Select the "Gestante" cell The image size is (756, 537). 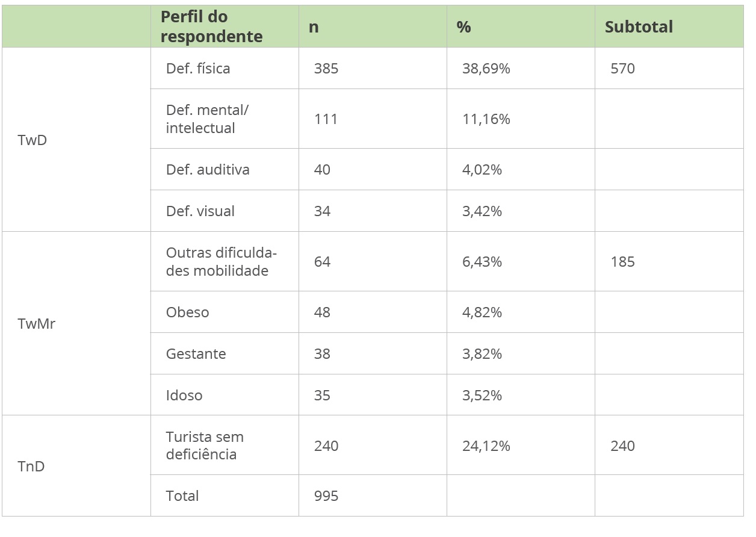[196, 354]
